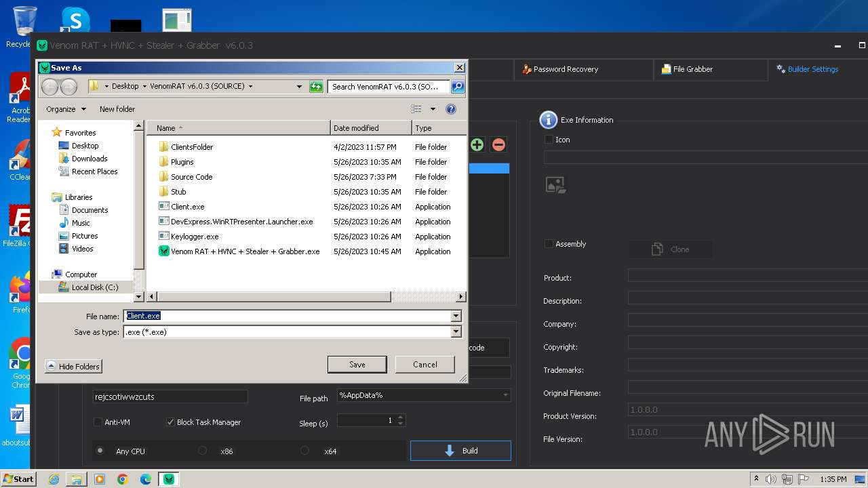
Task: Select the x64 radio button
Action: 304,451
